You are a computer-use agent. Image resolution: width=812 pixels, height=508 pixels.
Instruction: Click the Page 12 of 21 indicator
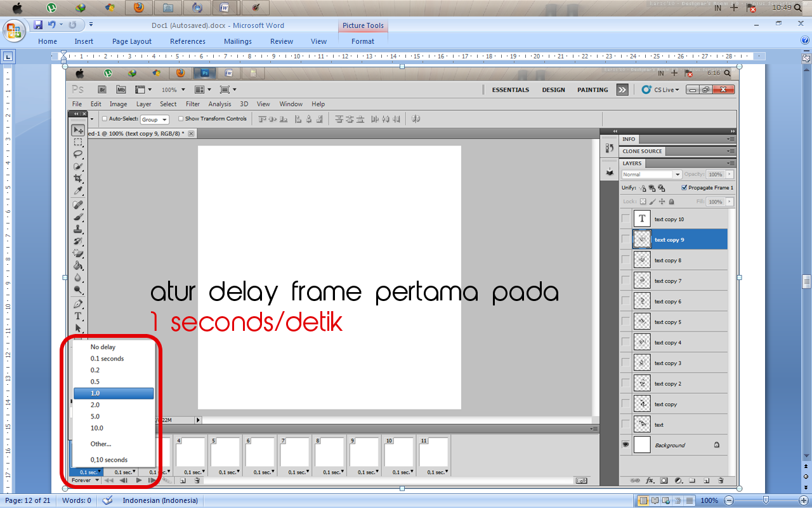(28, 500)
